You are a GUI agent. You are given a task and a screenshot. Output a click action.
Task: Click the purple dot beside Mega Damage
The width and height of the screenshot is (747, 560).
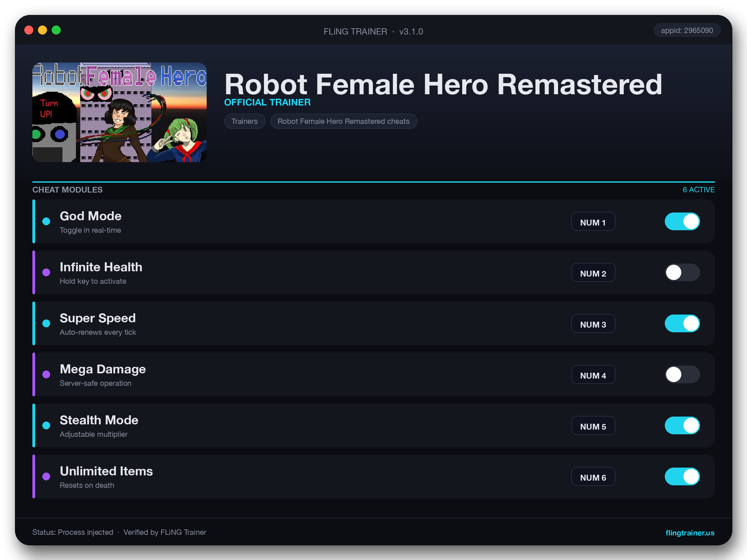coord(46,374)
